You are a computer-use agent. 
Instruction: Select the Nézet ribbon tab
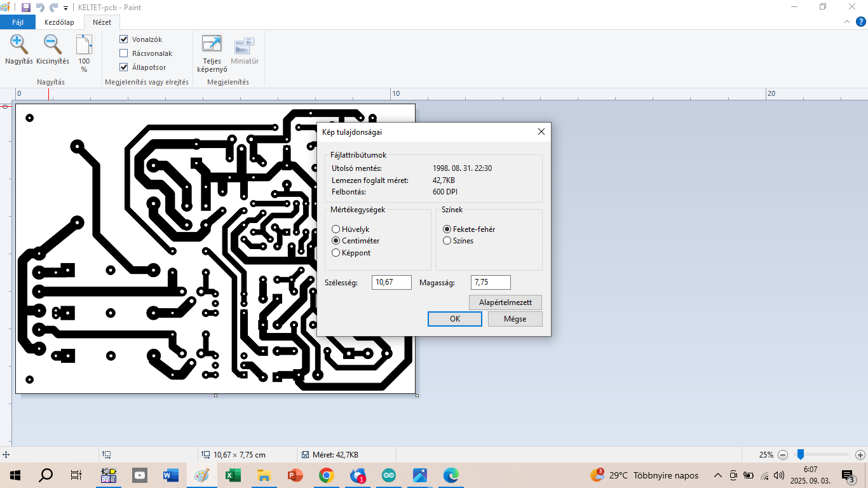pos(102,22)
